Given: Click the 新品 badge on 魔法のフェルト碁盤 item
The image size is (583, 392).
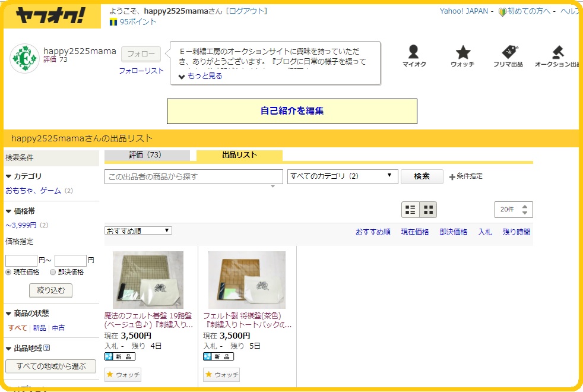Looking at the screenshot, I should point(120,357).
